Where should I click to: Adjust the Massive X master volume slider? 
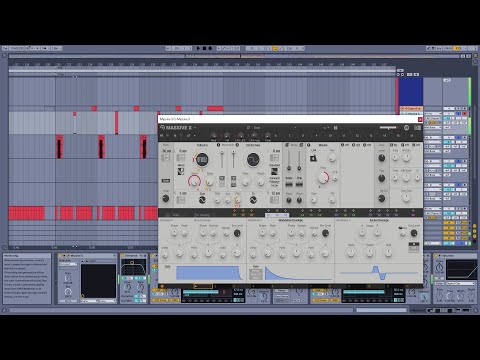point(388,127)
